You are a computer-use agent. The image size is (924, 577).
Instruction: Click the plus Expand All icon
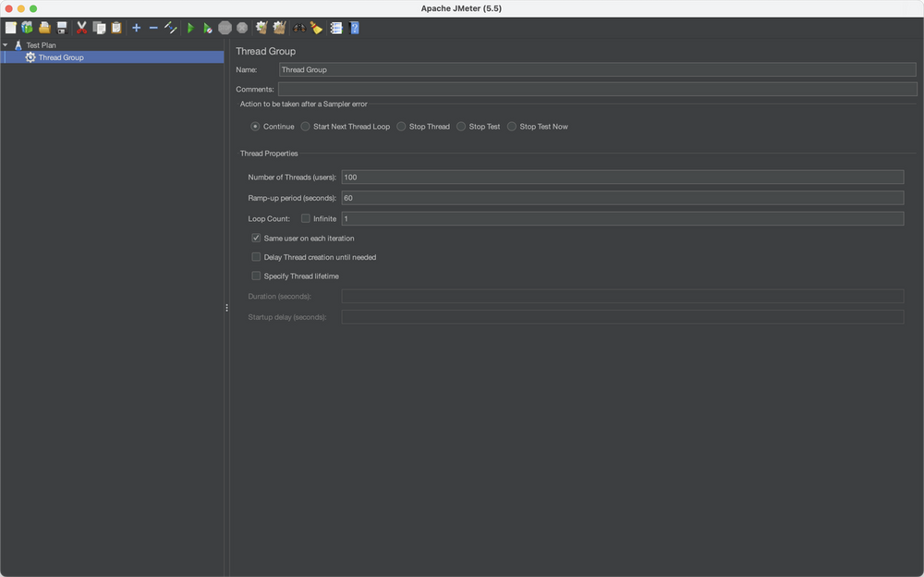click(x=137, y=28)
